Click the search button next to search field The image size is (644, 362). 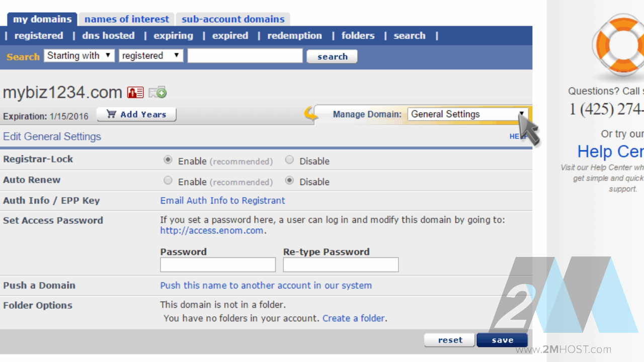[x=332, y=56]
